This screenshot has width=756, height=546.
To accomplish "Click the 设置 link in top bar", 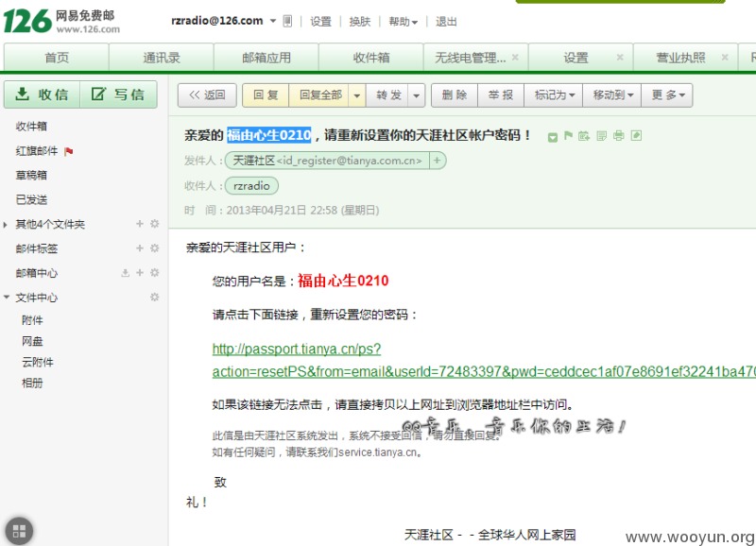I will click(x=320, y=22).
